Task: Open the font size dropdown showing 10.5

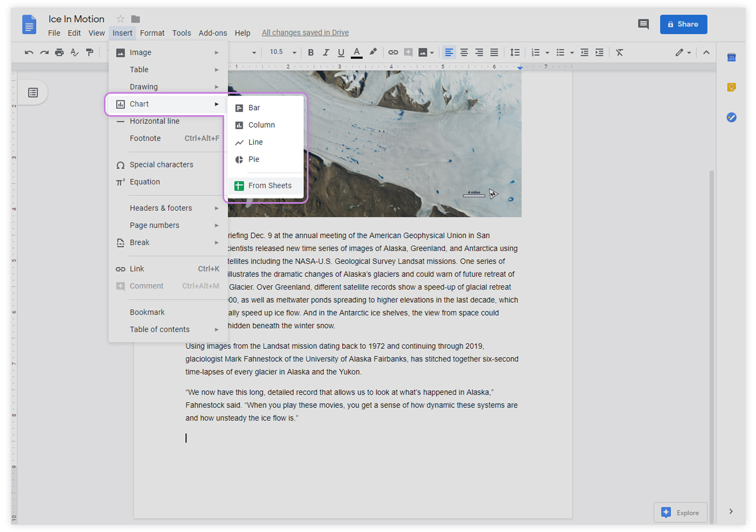Action: point(283,52)
